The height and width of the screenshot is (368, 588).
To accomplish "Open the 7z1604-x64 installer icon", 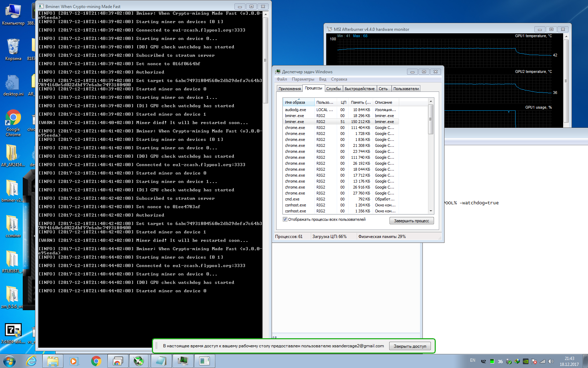I will 13,333.
